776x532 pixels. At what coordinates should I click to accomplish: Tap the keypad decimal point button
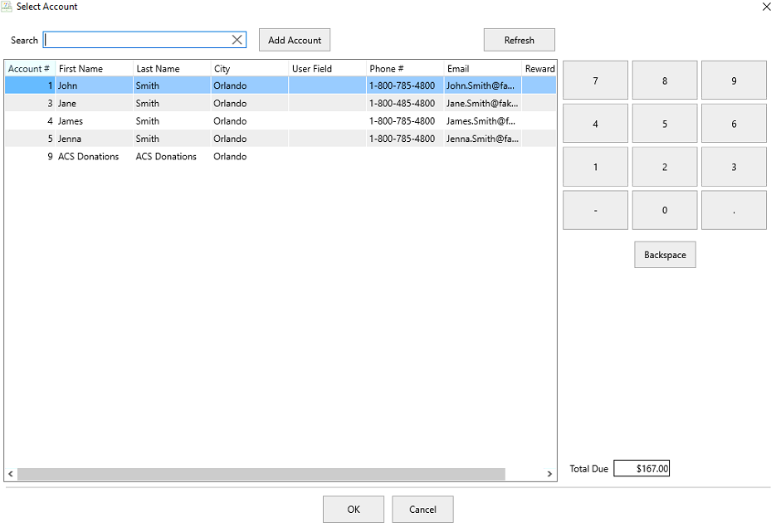click(x=734, y=210)
